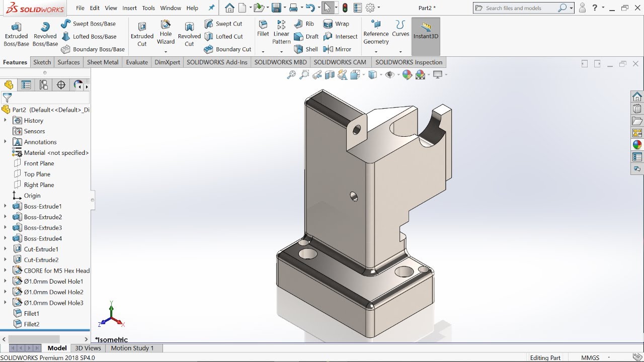Expand Boss-Extrude3 feature
This screenshot has width=644, height=362.
[5, 228]
